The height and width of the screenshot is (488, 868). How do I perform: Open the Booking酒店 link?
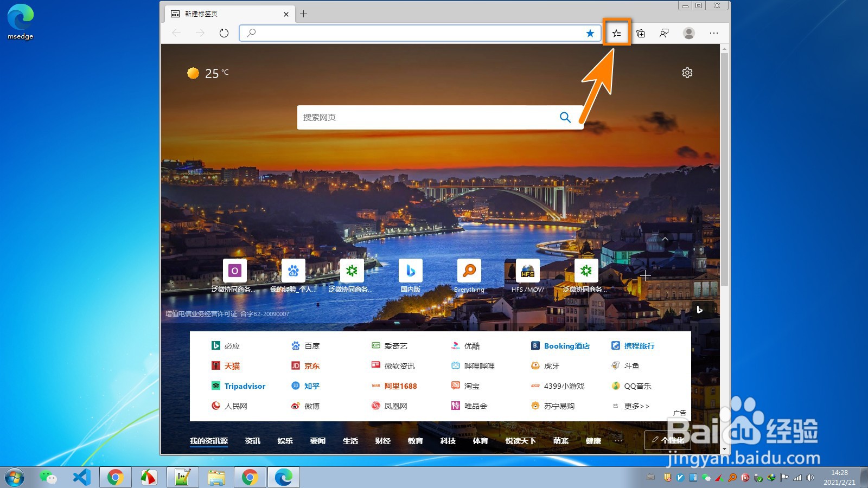tap(560, 346)
